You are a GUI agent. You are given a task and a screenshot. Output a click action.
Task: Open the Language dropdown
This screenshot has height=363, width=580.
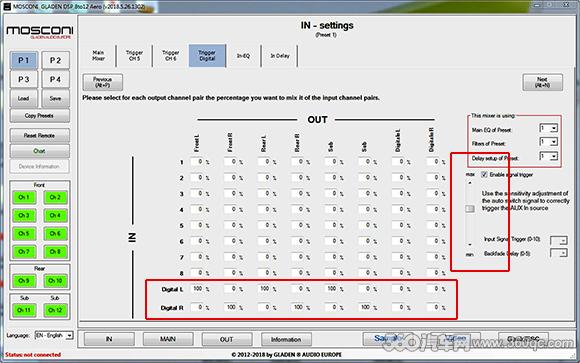[x=54, y=335]
